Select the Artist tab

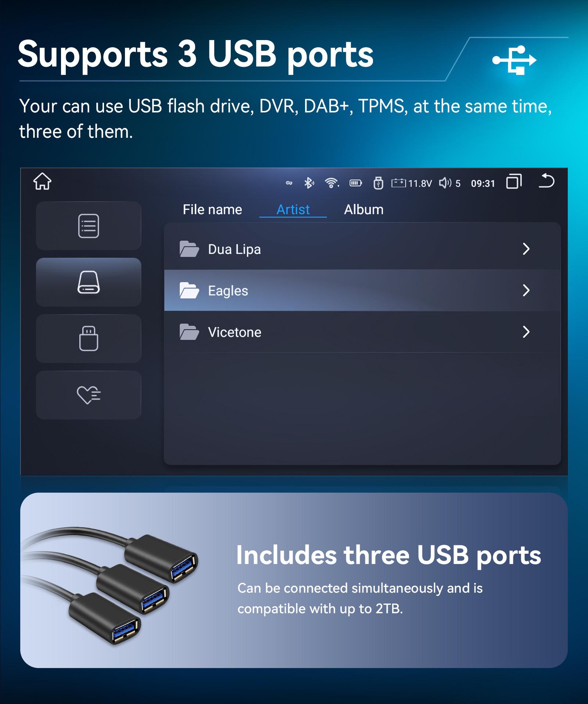tap(293, 209)
